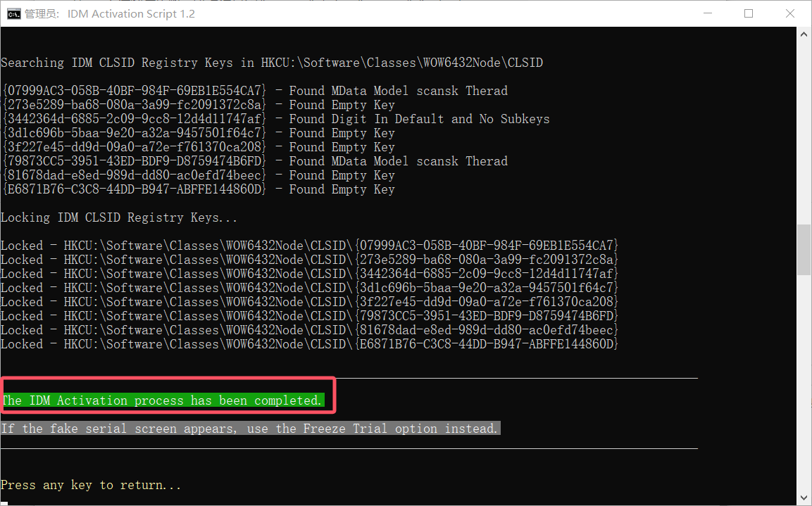This screenshot has height=506, width=812.
Task: Click the vertical scrollbar thumb
Action: point(804,250)
